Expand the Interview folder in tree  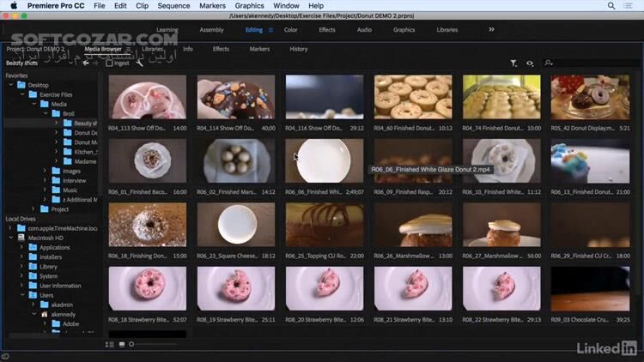click(46, 181)
